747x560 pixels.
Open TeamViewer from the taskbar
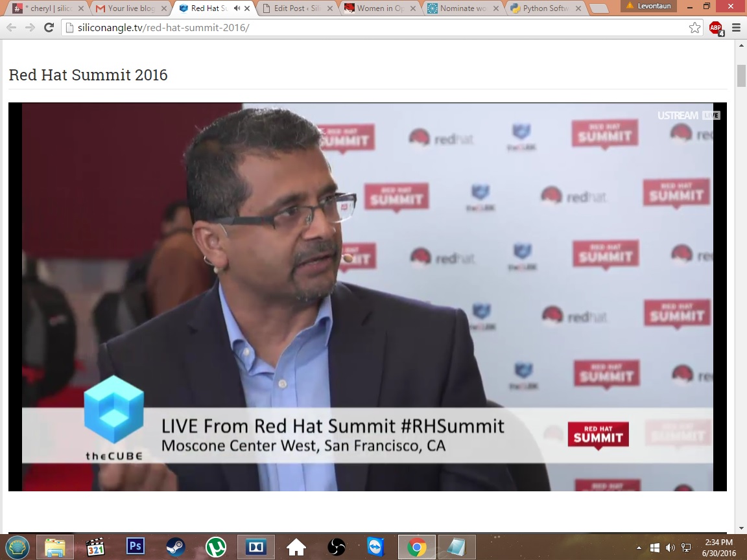tap(376, 547)
